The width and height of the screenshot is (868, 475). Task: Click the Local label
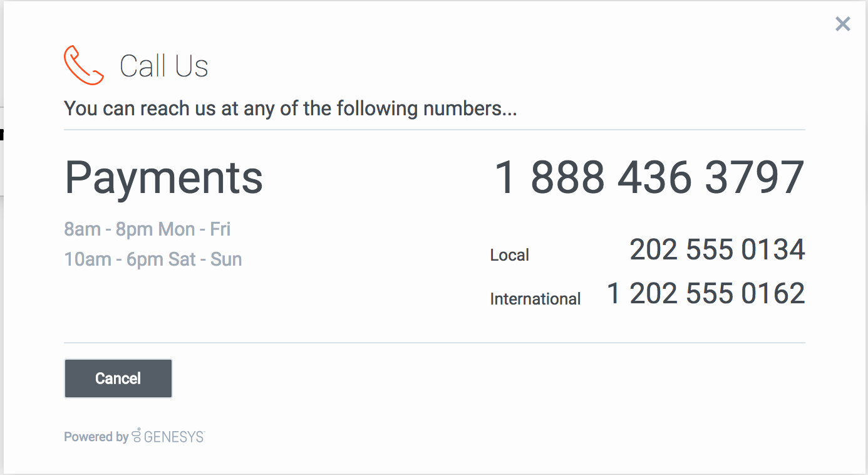[509, 255]
